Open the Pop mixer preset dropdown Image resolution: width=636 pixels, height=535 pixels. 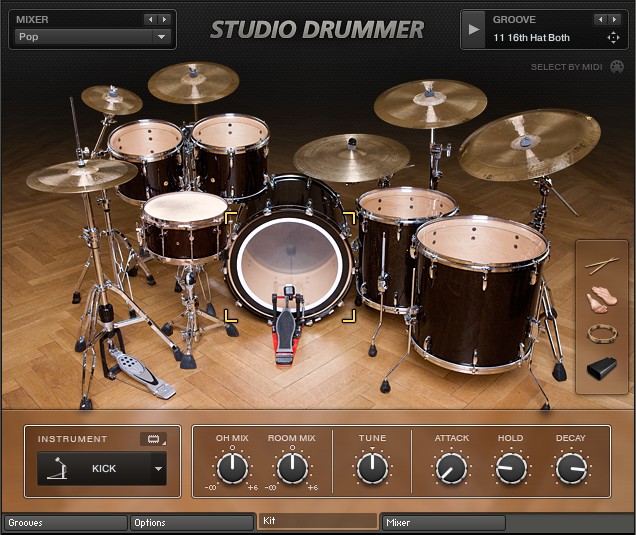[x=161, y=37]
